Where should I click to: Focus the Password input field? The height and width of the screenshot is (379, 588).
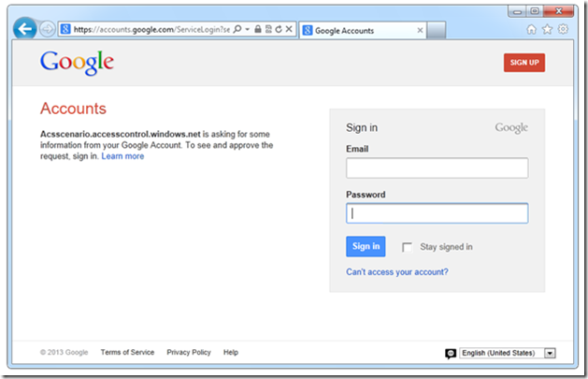[437, 213]
